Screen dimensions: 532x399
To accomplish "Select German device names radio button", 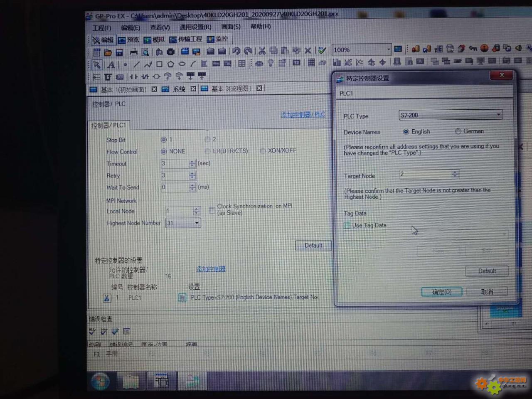I will [x=458, y=131].
